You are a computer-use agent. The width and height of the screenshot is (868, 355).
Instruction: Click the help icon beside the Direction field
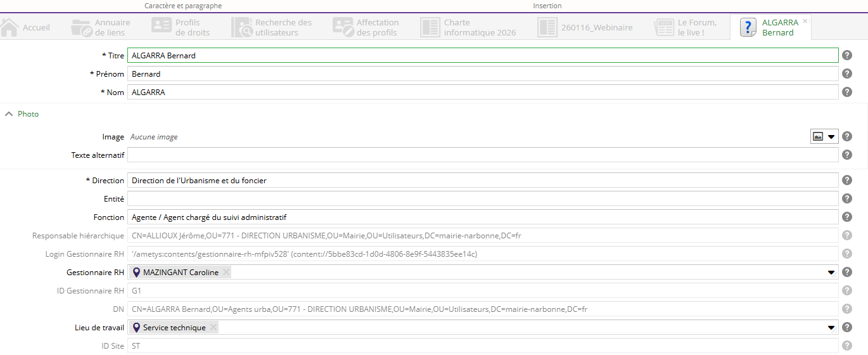point(847,180)
